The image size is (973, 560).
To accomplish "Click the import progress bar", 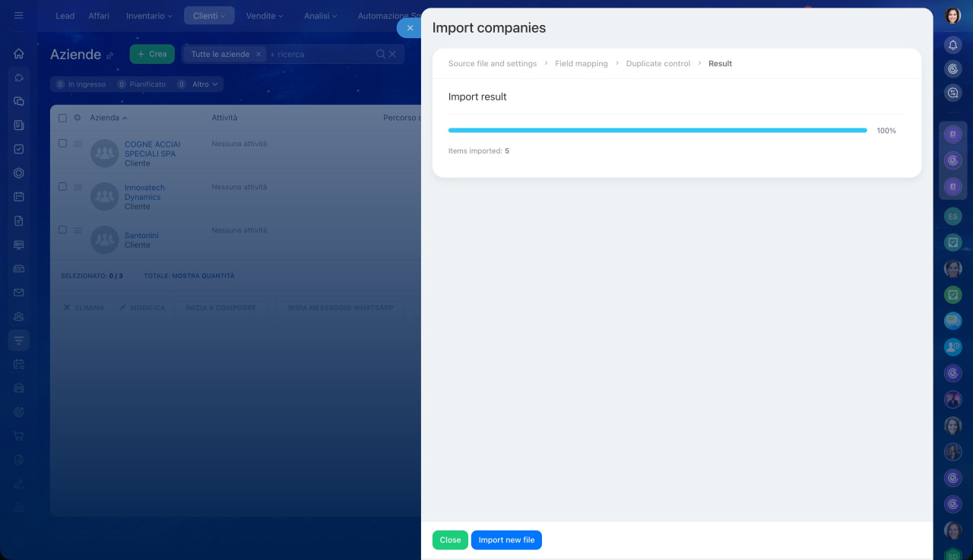I will coord(657,131).
